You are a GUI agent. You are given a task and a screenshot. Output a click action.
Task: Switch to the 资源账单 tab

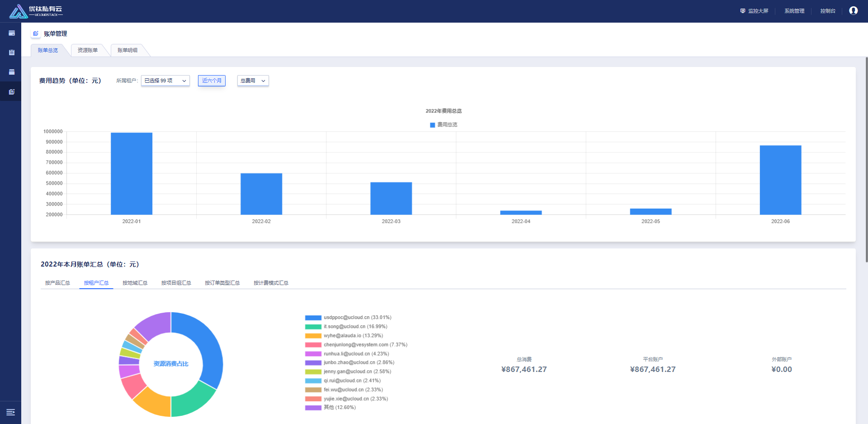tap(88, 50)
